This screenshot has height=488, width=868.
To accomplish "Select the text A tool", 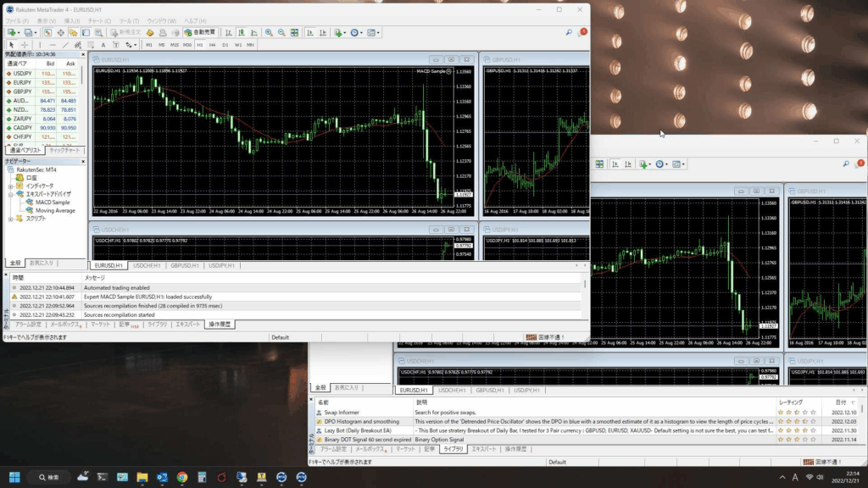I will pos(103,45).
